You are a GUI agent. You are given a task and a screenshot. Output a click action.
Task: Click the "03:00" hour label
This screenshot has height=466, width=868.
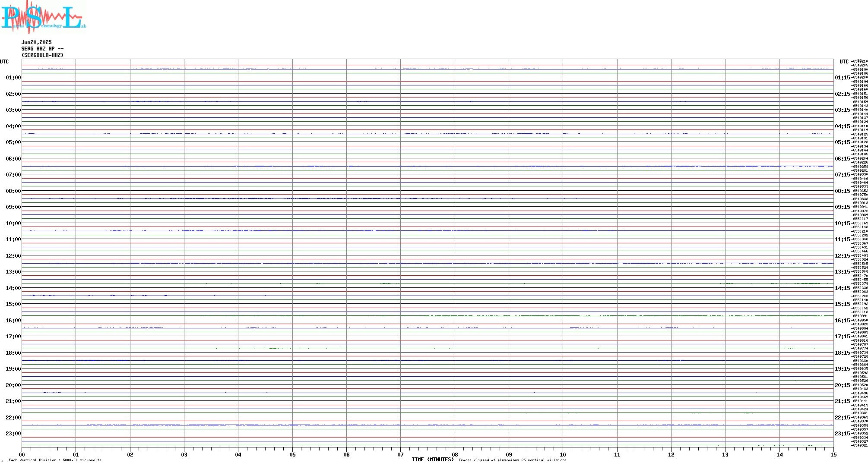[x=13, y=110]
